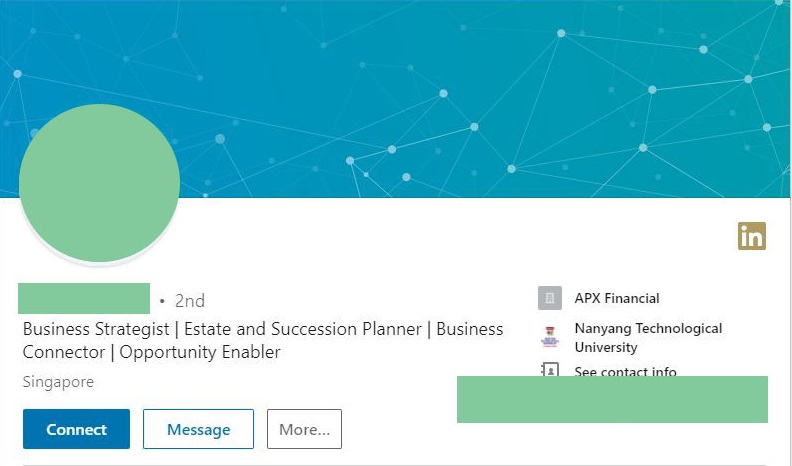The height and width of the screenshot is (466, 792).
Task: Open the APX Financial company link
Action: point(617,298)
